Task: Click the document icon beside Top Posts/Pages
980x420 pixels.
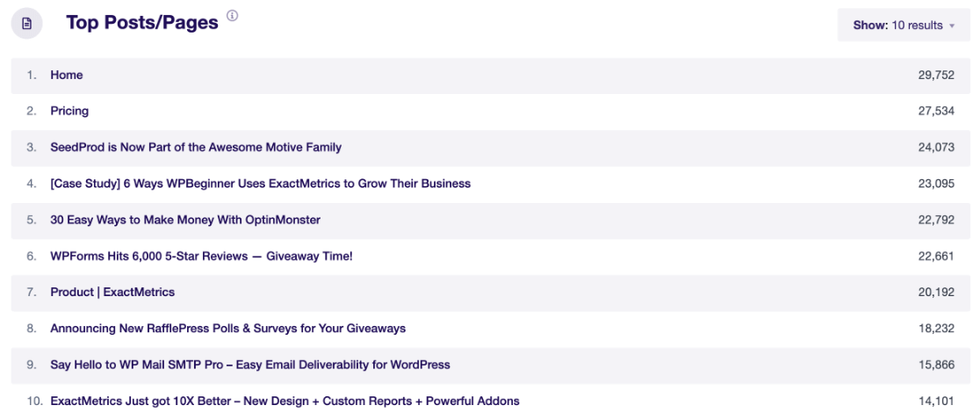Action: [26, 24]
